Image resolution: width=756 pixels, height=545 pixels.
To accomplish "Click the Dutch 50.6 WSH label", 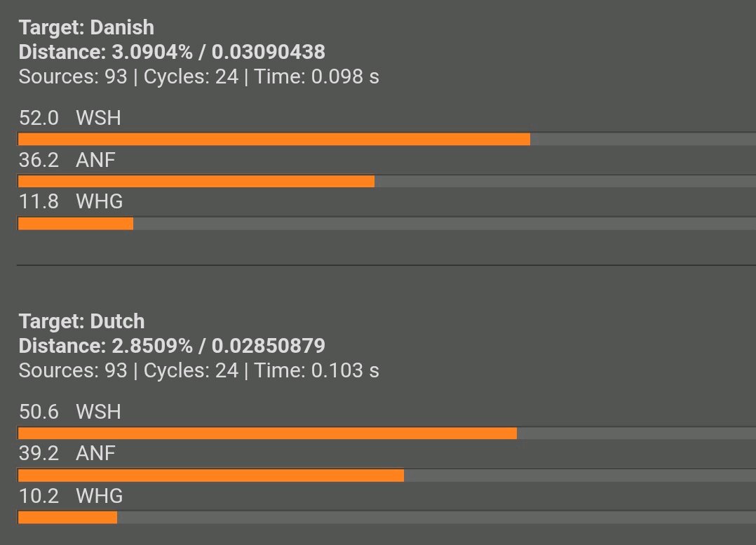I will [70, 412].
